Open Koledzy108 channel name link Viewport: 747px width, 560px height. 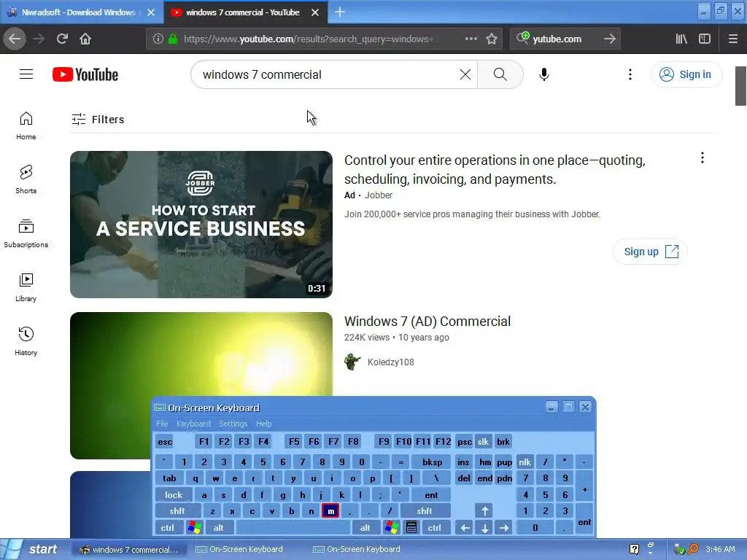tap(391, 362)
